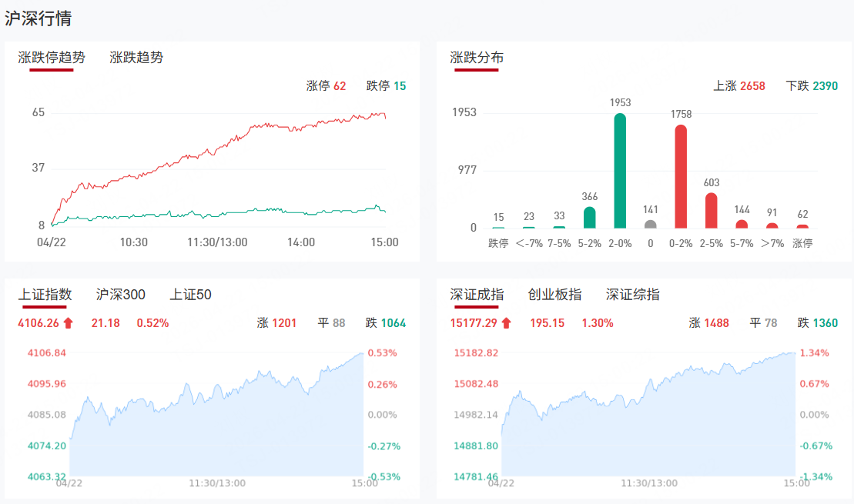Image resolution: width=854 pixels, height=504 pixels.
Task: Click the red up arrow beside 15177.29
Action: click(506, 323)
